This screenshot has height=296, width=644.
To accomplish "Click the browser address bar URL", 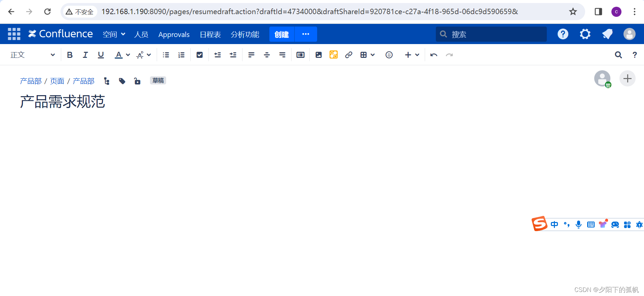I will tap(310, 12).
